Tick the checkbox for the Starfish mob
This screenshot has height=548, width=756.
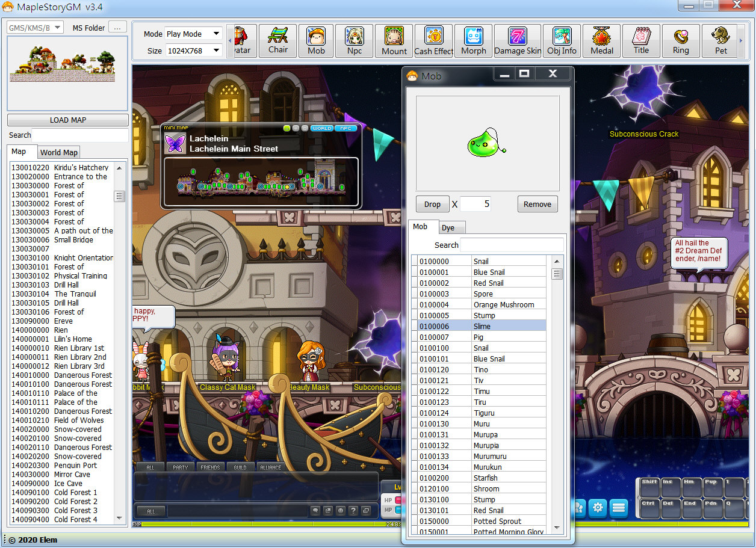(414, 478)
